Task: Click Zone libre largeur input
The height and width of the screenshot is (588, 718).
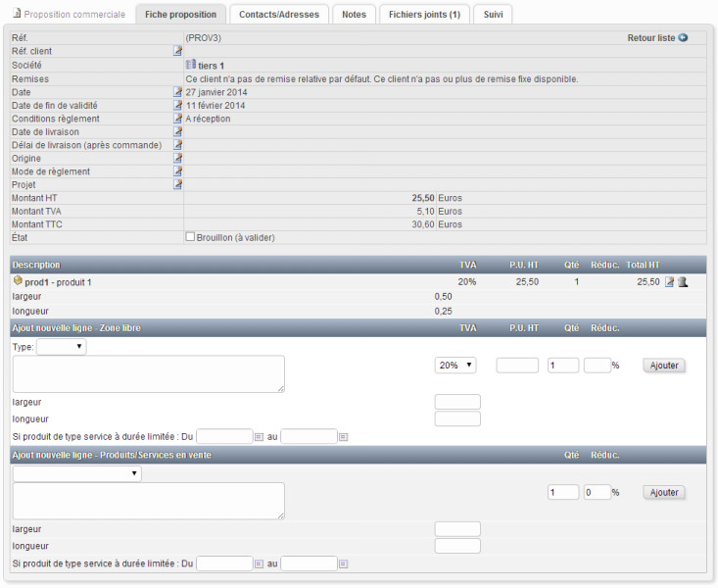Action: tap(457, 402)
